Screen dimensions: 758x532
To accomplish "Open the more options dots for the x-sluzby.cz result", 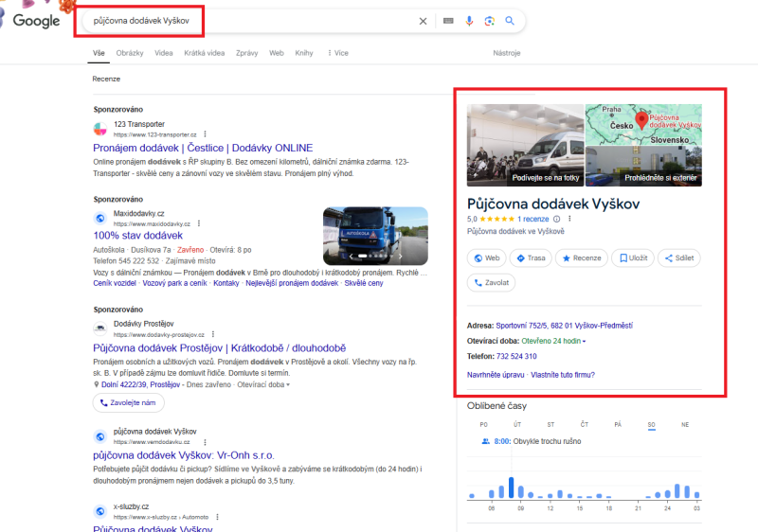I will [217, 517].
